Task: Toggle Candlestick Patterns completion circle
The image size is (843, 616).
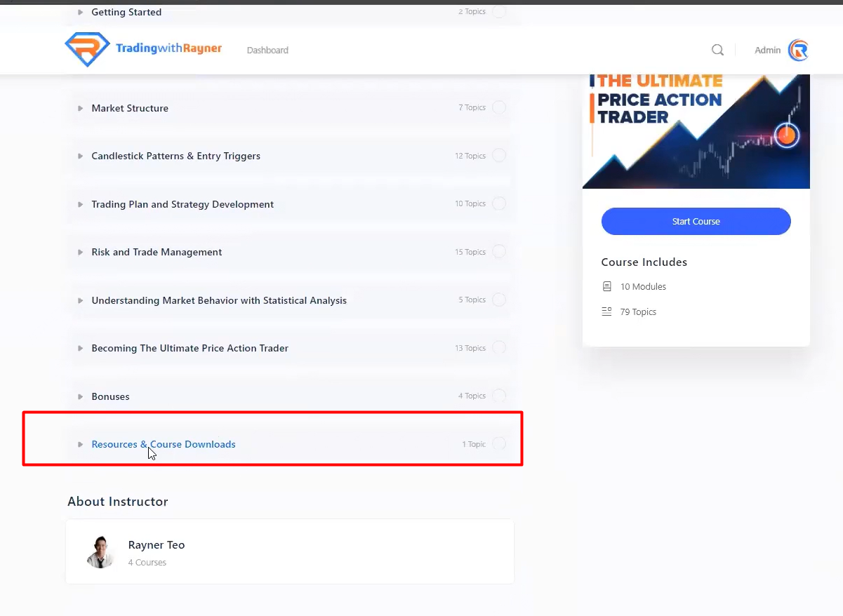Action: [x=499, y=155]
